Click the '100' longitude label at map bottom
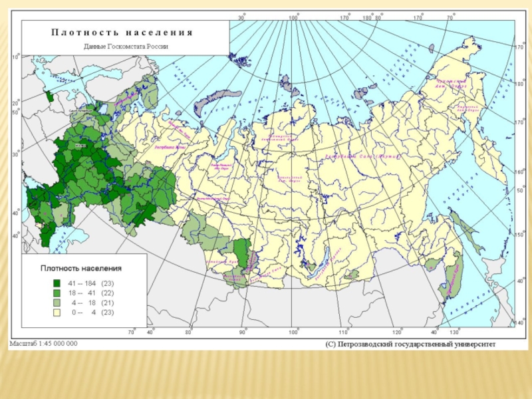This screenshot has width=532, height=399. (x=293, y=331)
